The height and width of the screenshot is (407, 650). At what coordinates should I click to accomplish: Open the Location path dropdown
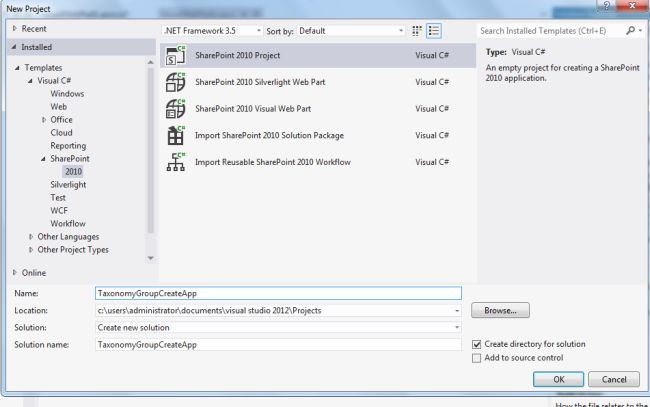point(457,310)
